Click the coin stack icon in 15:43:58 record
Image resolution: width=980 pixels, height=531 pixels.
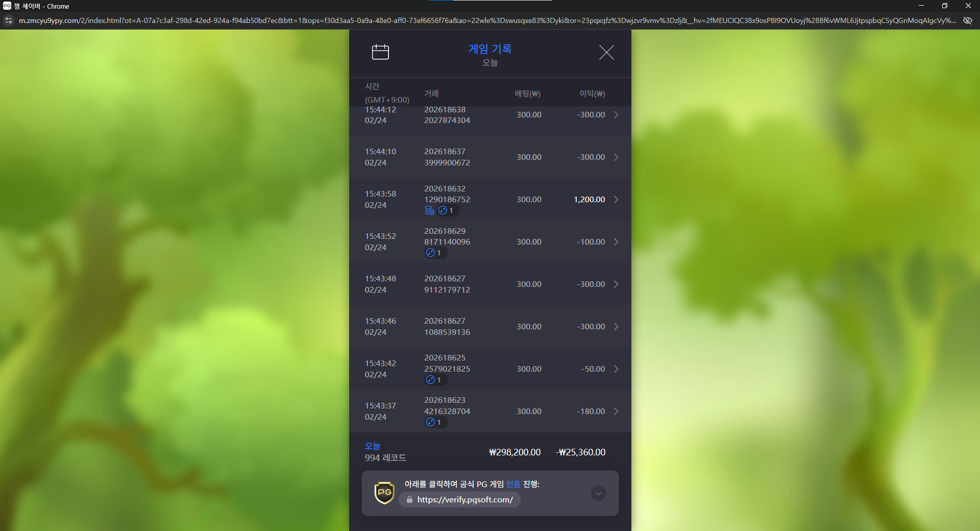click(x=430, y=210)
